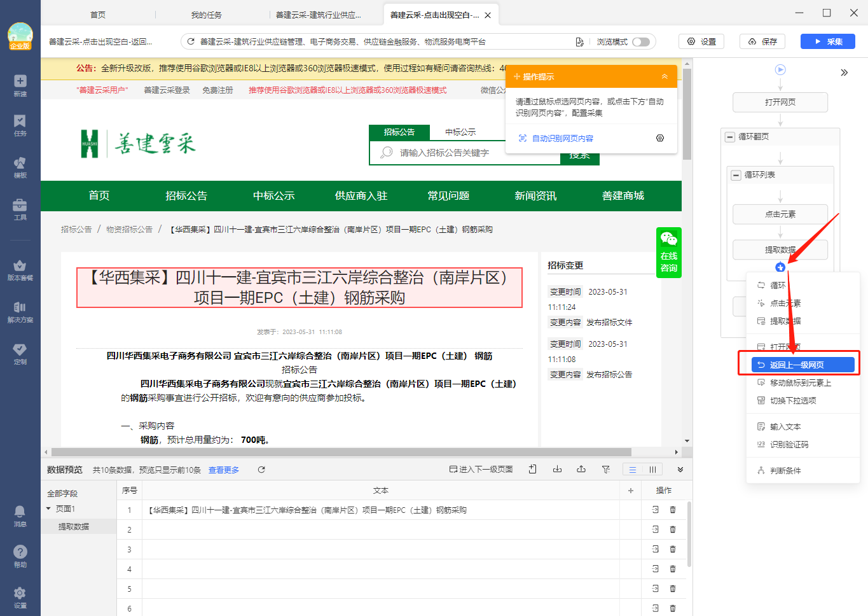Viewport: 868px width, 616px height.
Task: Collapse the 循环列表 loop block
Action: (x=736, y=175)
